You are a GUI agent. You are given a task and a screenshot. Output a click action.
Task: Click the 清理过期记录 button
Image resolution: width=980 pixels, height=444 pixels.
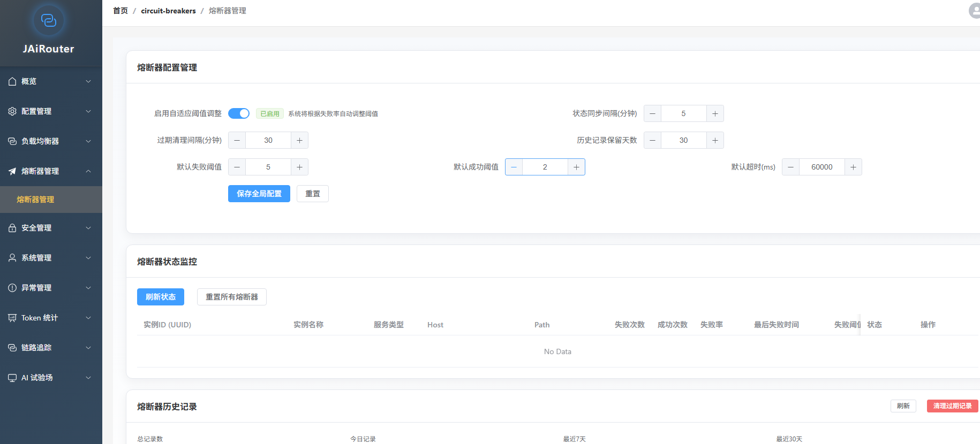pos(953,406)
